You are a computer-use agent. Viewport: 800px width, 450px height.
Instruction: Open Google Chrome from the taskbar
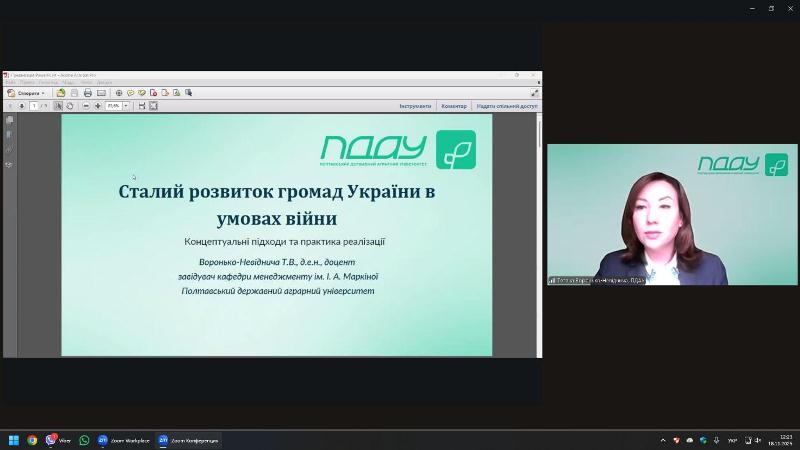(32, 440)
